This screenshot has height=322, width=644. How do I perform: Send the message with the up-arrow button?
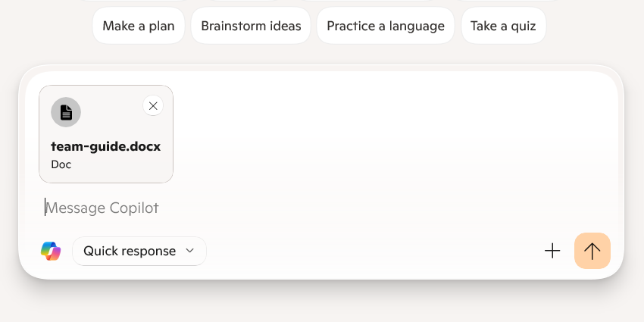click(x=592, y=251)
